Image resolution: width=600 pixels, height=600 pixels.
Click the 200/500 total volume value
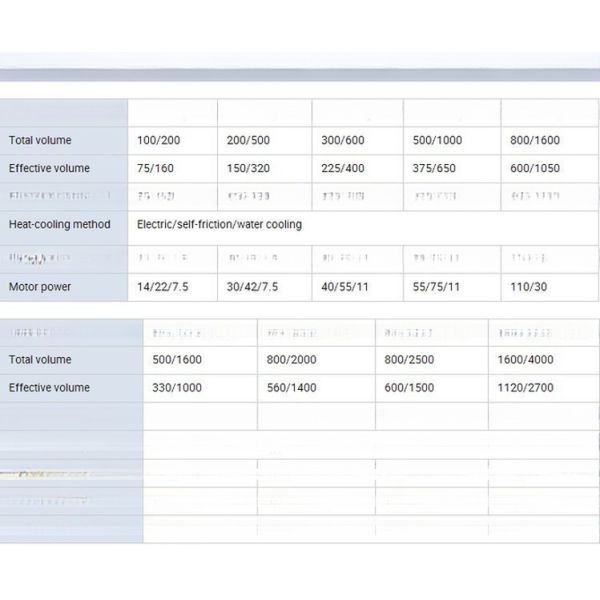pos(249,141)
